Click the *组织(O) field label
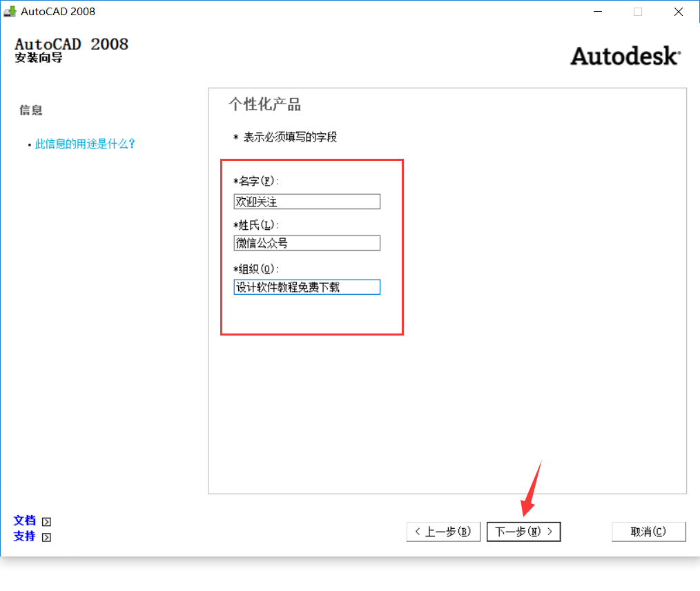Screen dimensions: 700x591 [256, 269]
